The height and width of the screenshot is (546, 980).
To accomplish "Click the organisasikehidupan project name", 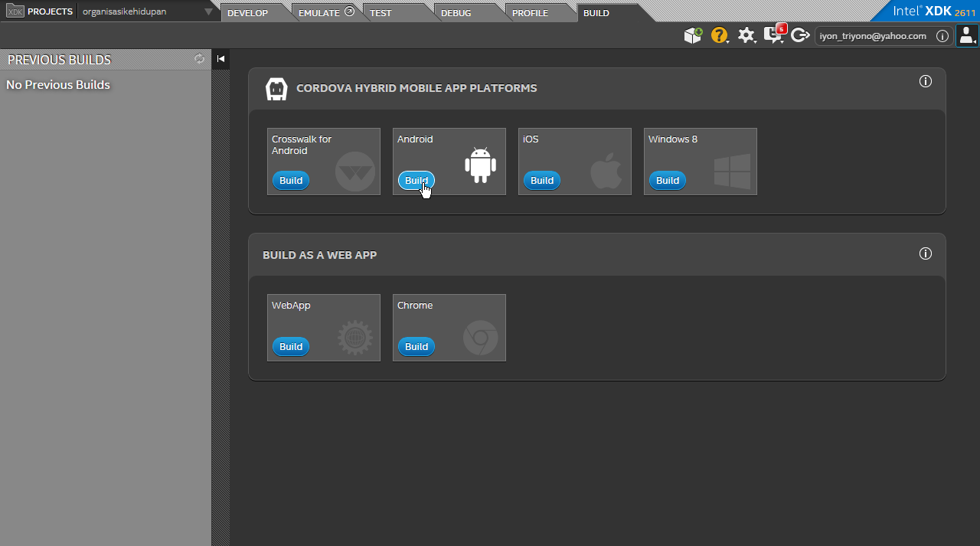I will (125, 11).
